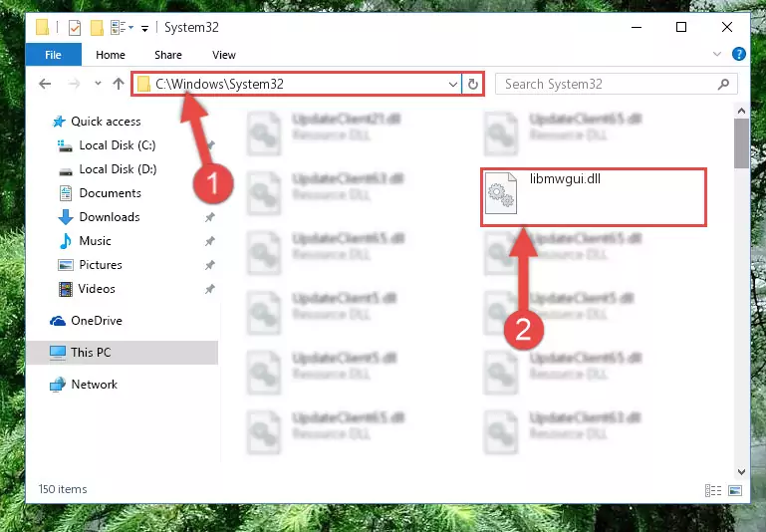Screen dimensions: 766x532
Task: Click the Properties quick access toolbar icon
Action: tap(75, 28)
